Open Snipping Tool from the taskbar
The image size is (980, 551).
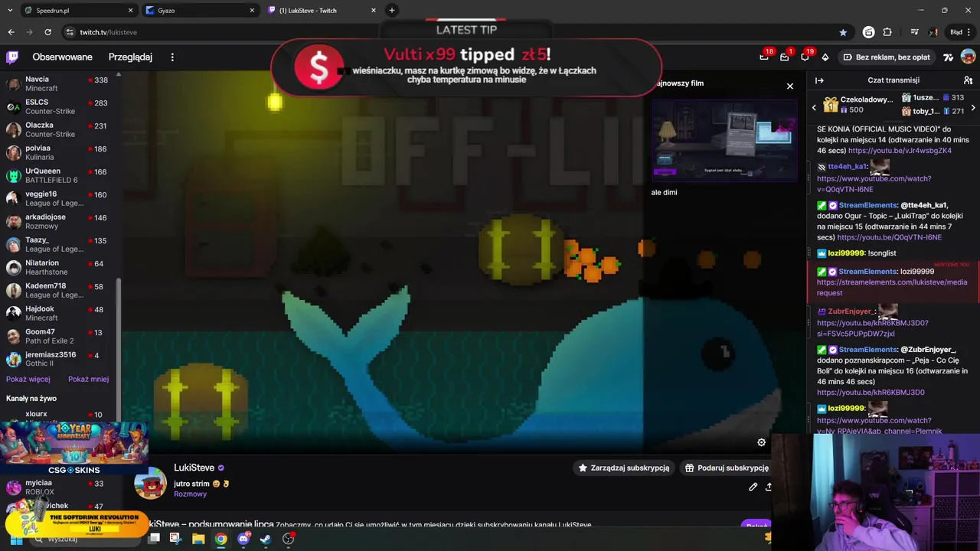pyautogui.click(x=175, y=539)
